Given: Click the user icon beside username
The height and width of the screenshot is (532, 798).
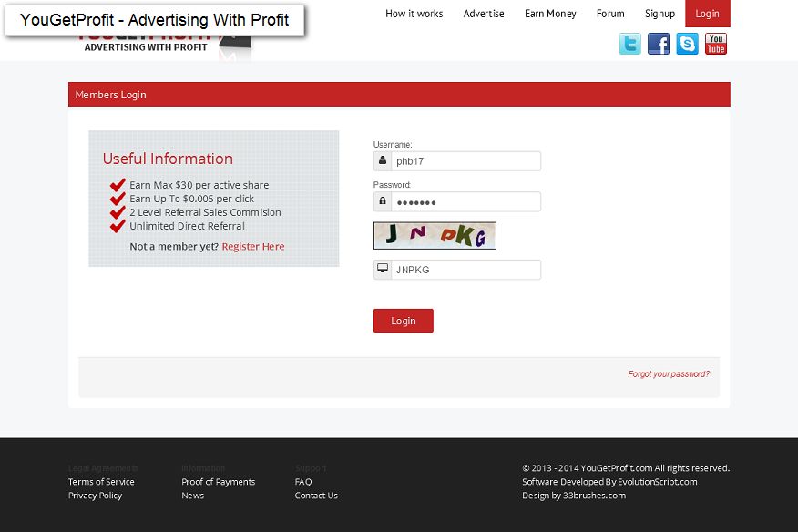Looking at the screenshot, I should (383, 161).
